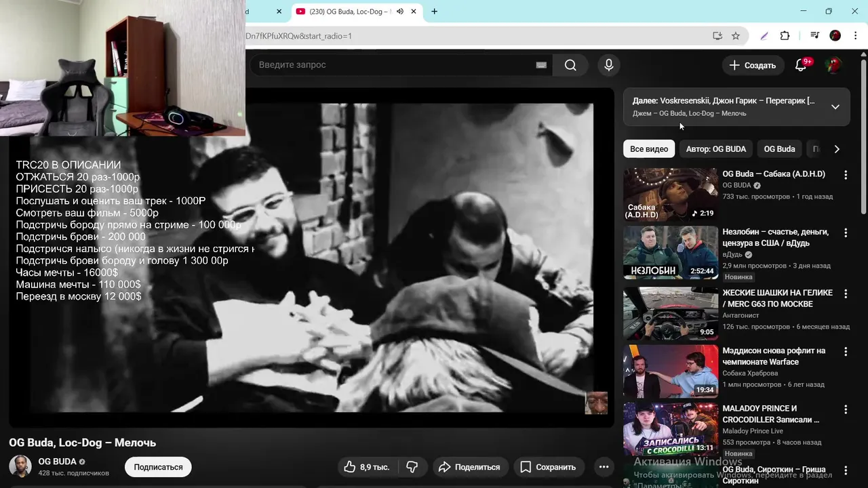Open a new browser tab
Image resolution: width=868 pixels, height=488 pixels.
tap(435, 12)
